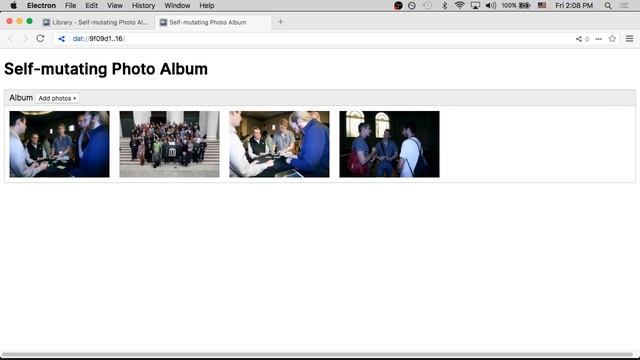Image resolution: width=640 pixels, height=360 pixels.
Task: Open Notification Center list icon
Action: pyautogui.click(x=624, y=5)
